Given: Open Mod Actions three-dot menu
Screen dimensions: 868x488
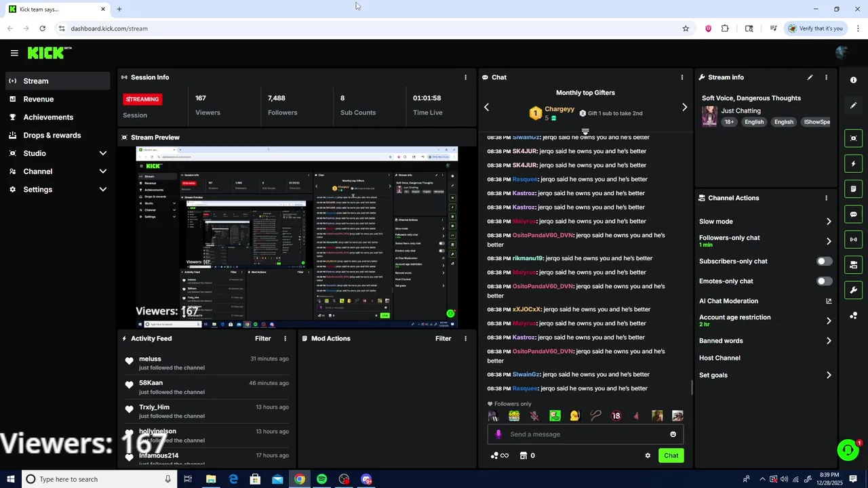Looking at the screenshot, I should click(x=465, y=338).
